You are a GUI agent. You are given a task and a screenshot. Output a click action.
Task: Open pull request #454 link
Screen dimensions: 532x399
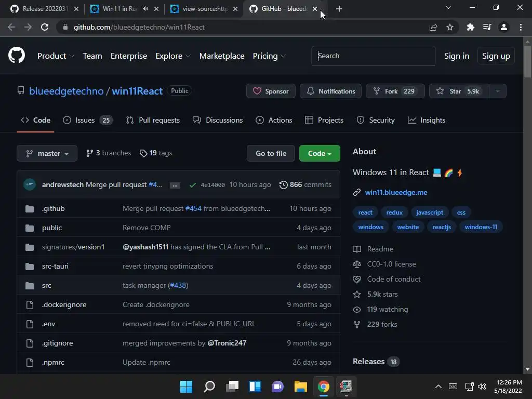tap(193, 209)
